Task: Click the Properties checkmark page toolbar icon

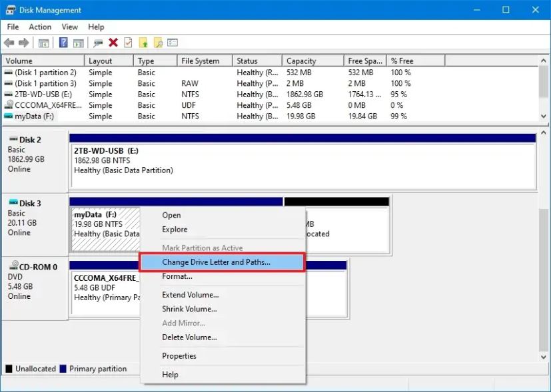Action: (x=128, y=43)
